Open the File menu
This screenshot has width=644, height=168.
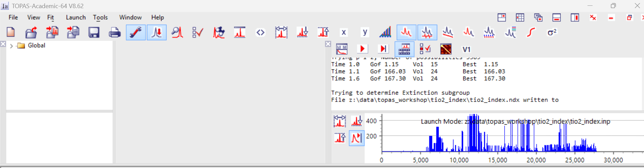point(13,17)
